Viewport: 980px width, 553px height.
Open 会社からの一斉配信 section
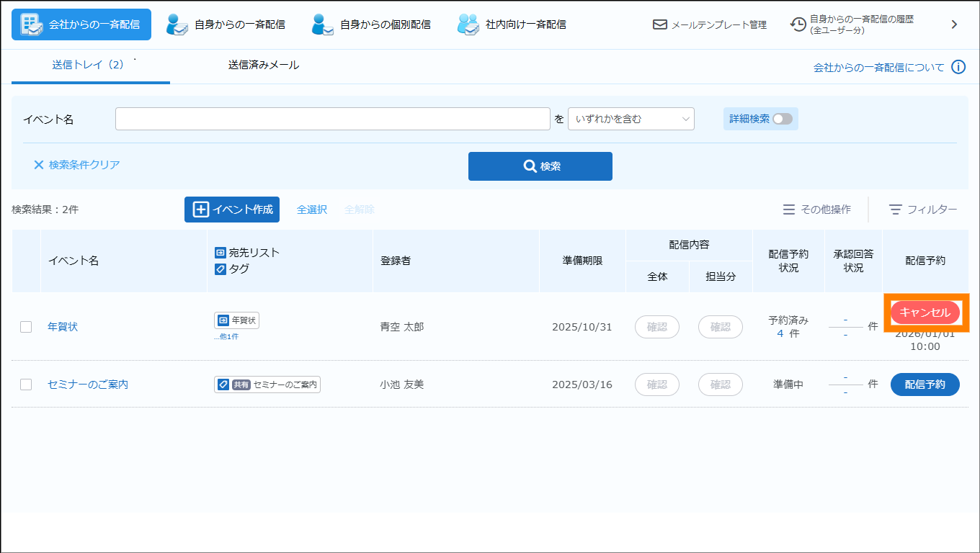pos(81,24)
